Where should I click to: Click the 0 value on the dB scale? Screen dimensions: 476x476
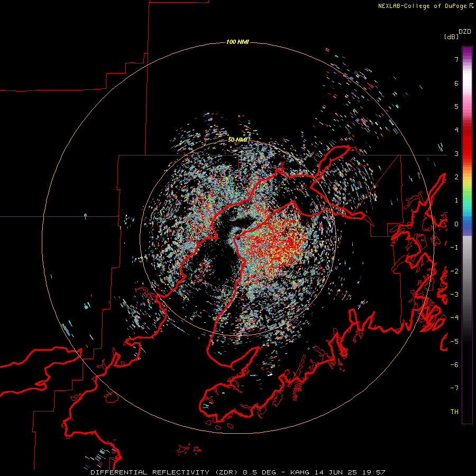pyautogui.click(x=456, y=224)
